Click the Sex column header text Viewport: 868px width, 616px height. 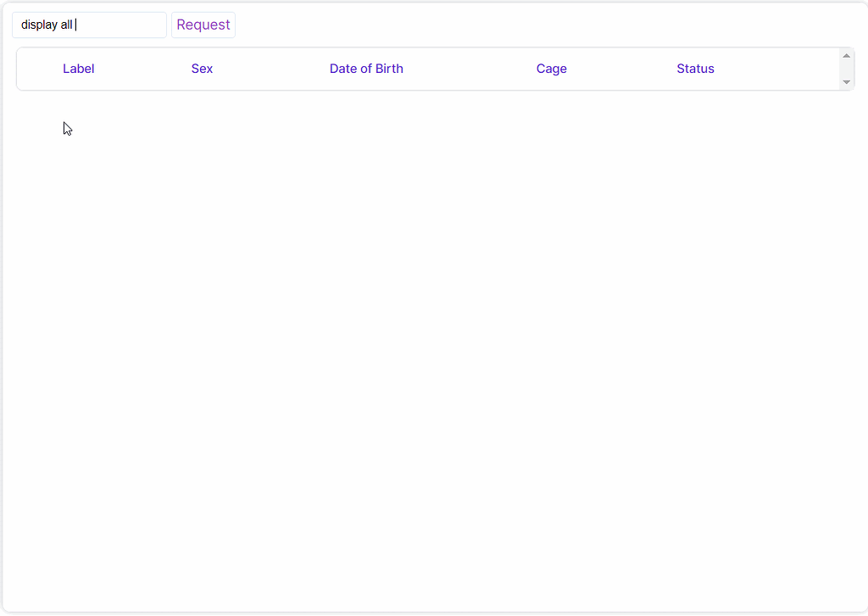[x=202, y=69]
